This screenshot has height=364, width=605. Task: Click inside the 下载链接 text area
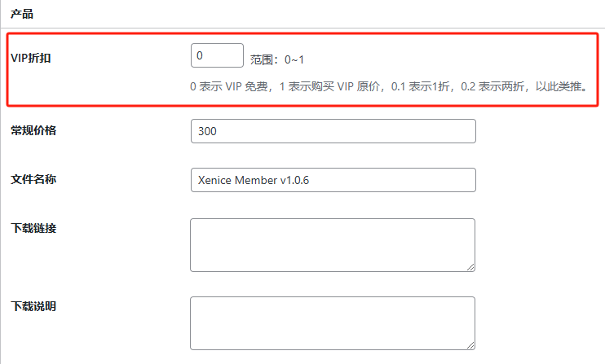(332, 244)
